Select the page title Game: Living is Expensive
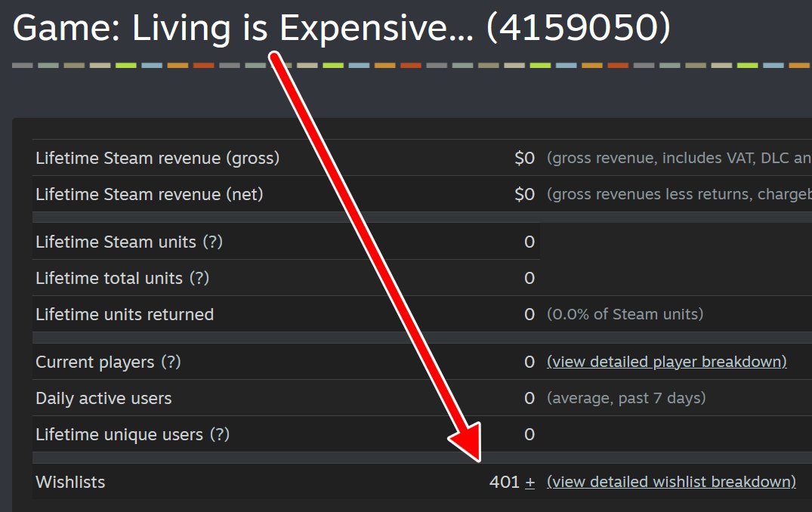Viewport: 812px width, 512px height. pos(341,27)
